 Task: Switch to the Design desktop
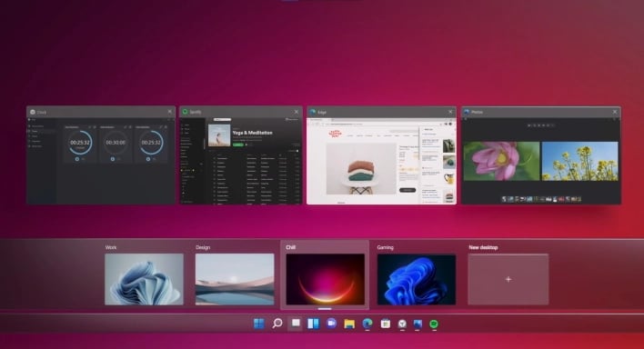click(235, 279)
